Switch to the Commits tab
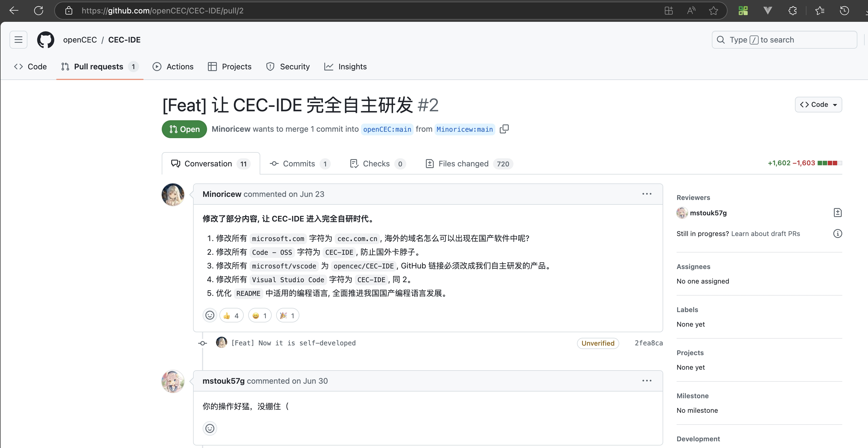The height and width of the screenshot is (448, 868). (300, 164)
